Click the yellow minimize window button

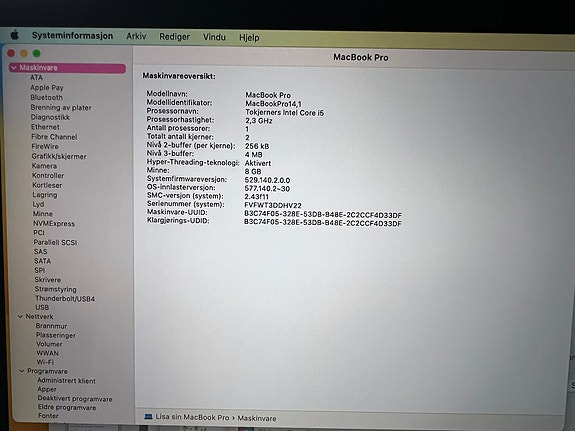coord(24,54)
